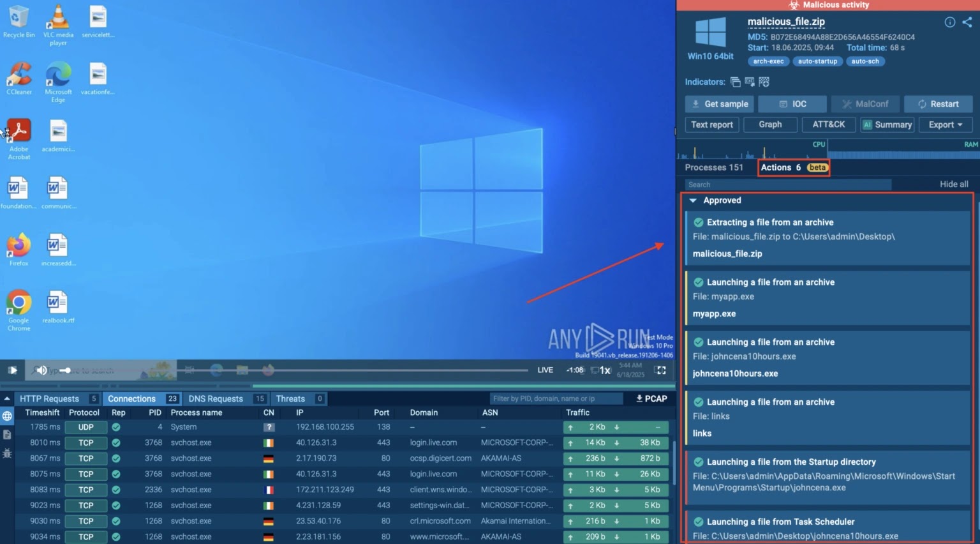Open the ATT&CK matrix button
The image size is (980, 544).
pos(828,125)
